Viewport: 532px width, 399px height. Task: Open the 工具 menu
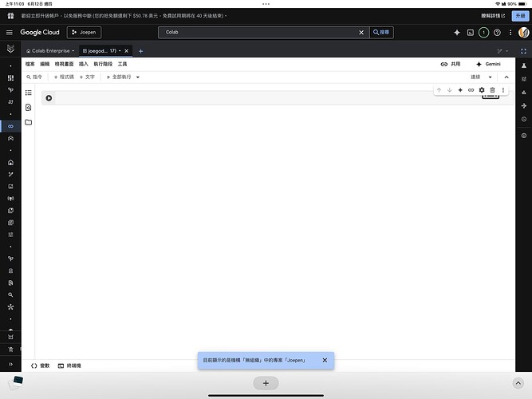[122, 64]
